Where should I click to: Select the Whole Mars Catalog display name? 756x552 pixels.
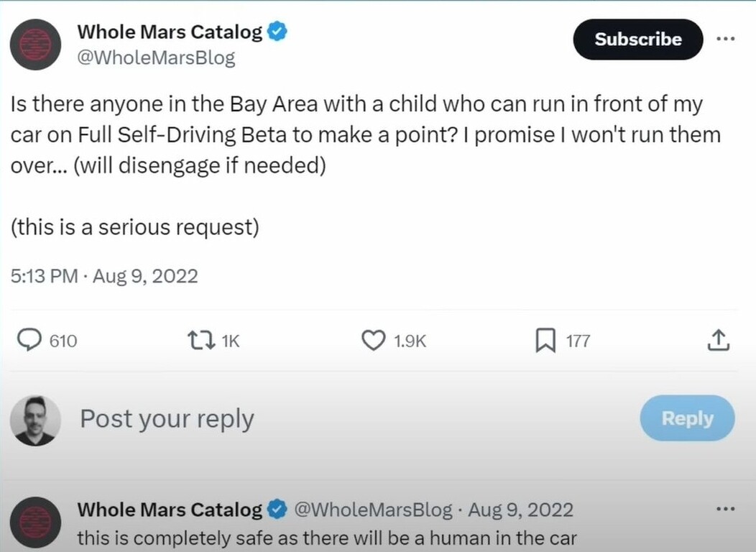coord(175,31)
